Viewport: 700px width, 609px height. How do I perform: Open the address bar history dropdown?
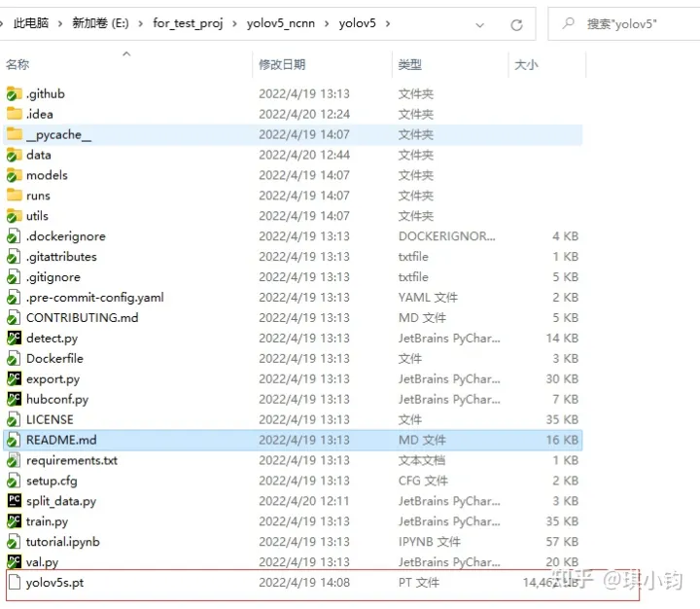pos(480,25)
